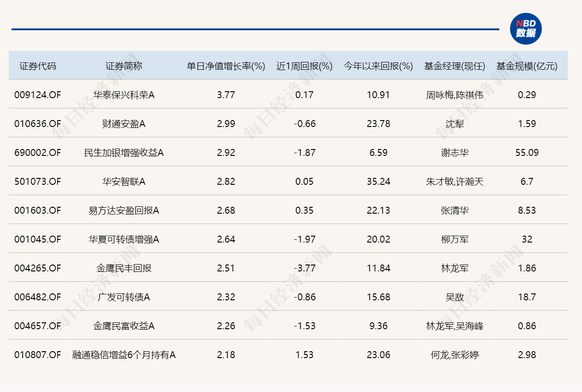Click fund code 009124.OF
The image size is (582, 392).
38,95
